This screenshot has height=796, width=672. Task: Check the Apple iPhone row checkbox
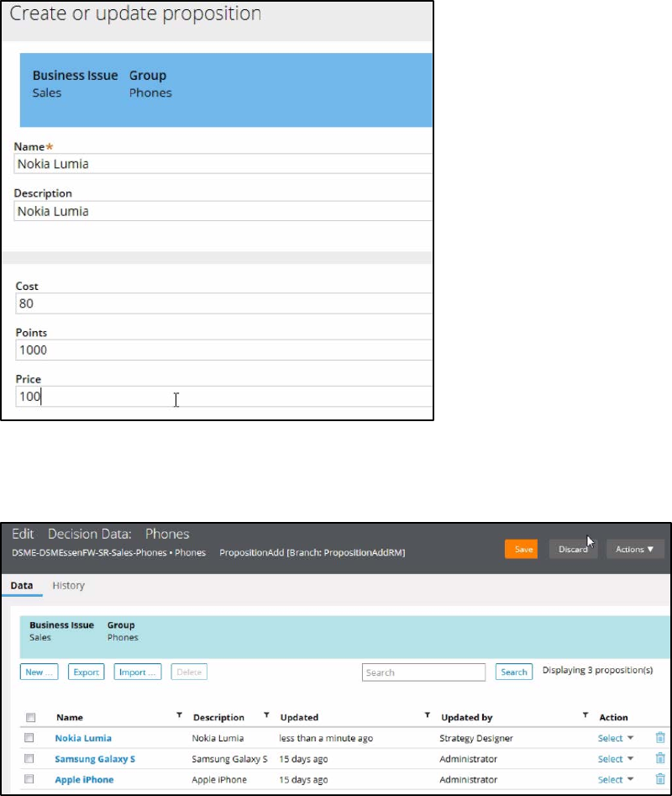pyautogui.click(x=29, y=778)
